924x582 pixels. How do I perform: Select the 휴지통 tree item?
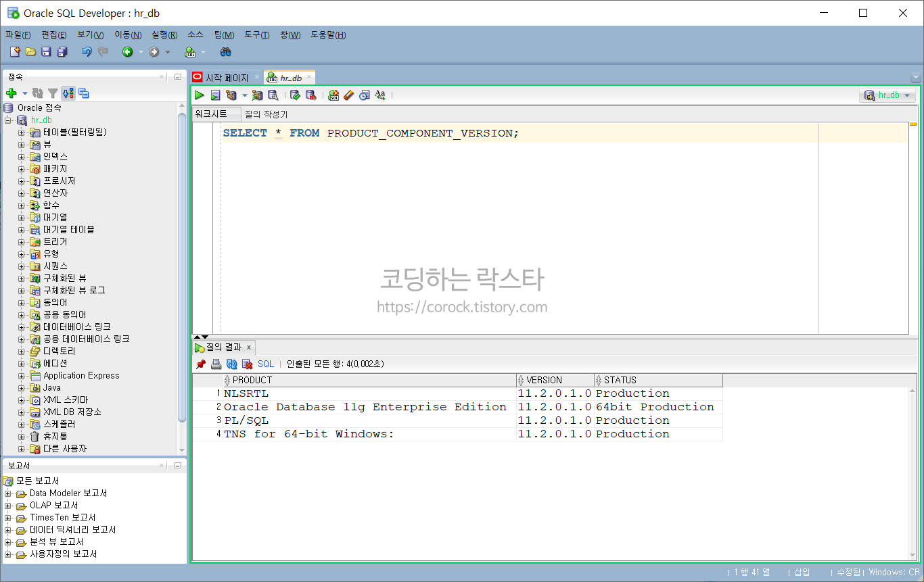click(55, 436)
